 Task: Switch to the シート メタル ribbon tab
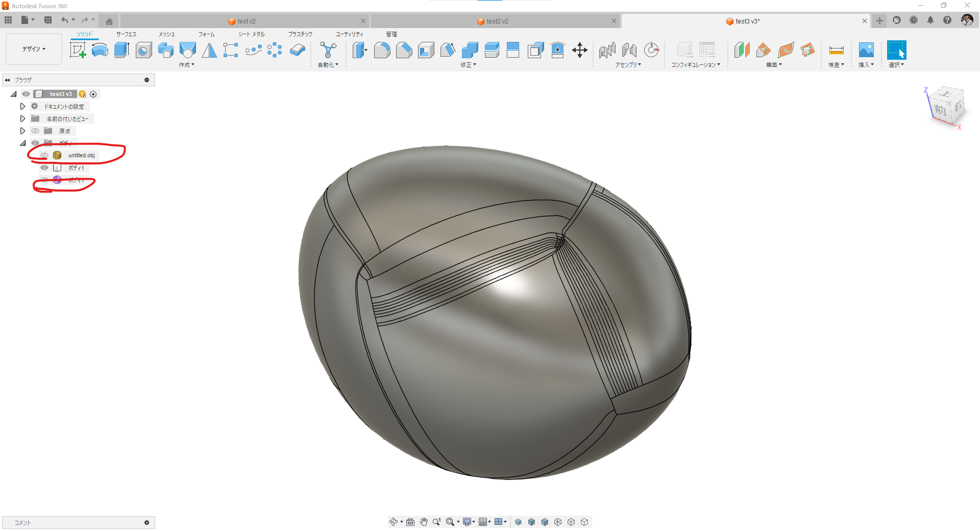pos(251,34)
